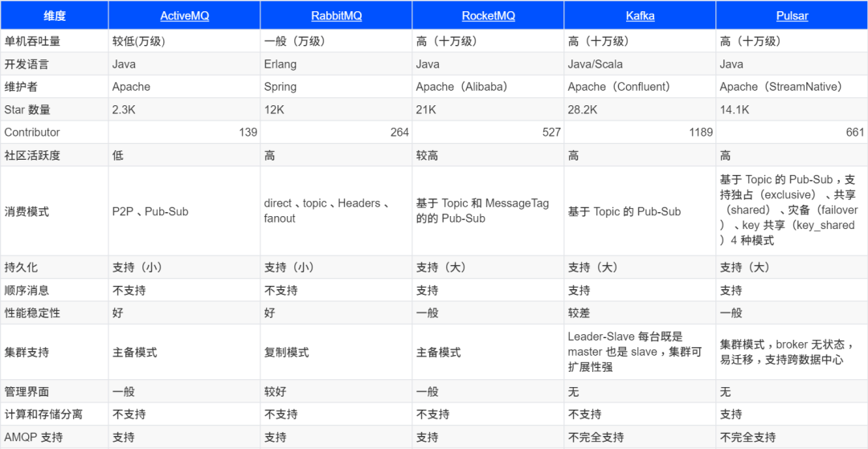The height and width of the screenshot is (449, 868).
Task: Click the 集群模式，broker 无状态 cell
Action: tap(792, 353)
